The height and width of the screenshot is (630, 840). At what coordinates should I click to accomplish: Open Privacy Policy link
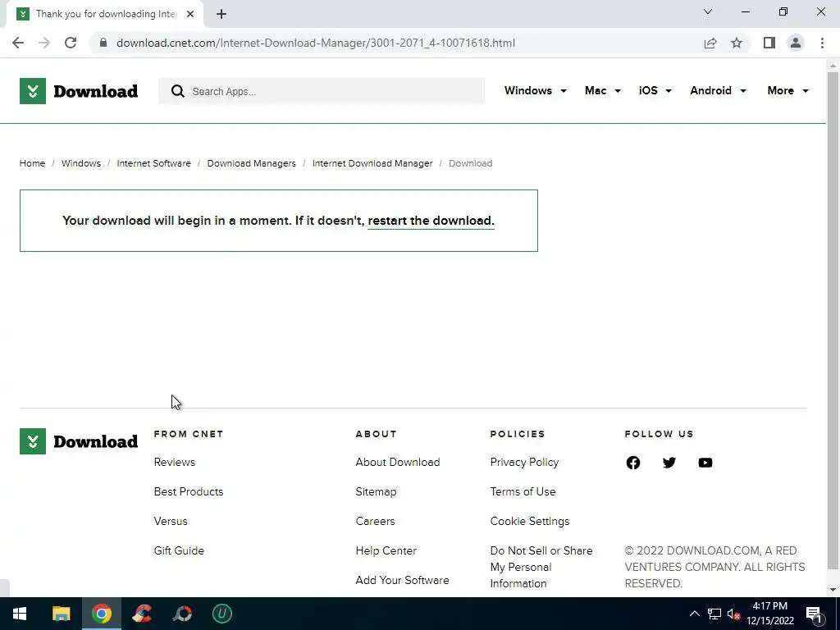(524, 463)
